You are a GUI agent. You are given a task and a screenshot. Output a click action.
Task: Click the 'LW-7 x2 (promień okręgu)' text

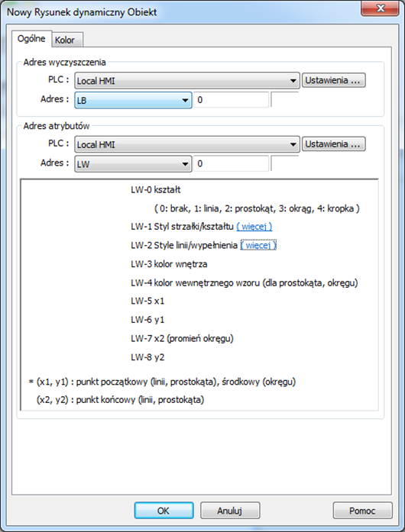tap(182, 338)
